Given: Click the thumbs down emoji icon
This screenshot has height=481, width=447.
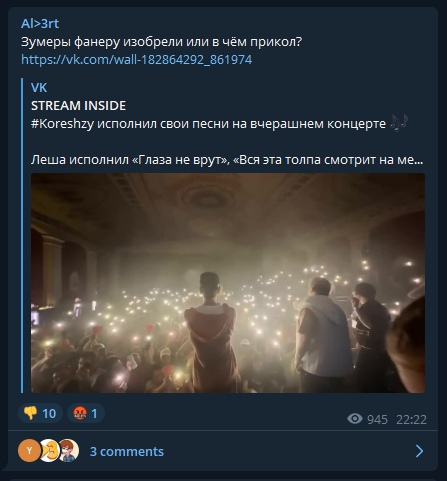Looking at the screenshot, I should 30,413.
